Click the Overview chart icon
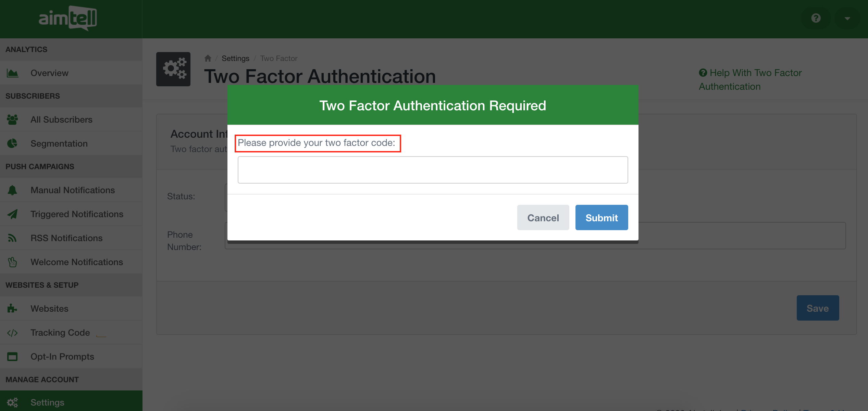Screen dimensions: 868x411 tap(13, 73)
